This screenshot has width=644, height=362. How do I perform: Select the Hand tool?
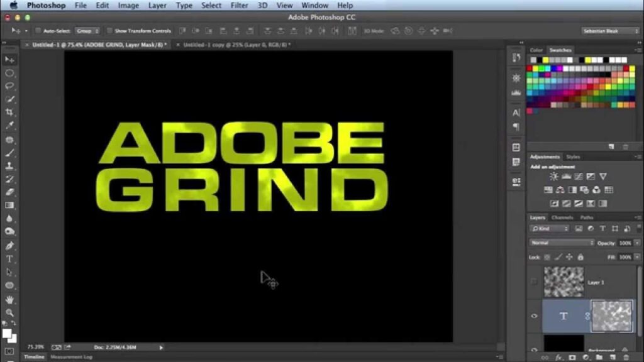click(x=9, y=299)
